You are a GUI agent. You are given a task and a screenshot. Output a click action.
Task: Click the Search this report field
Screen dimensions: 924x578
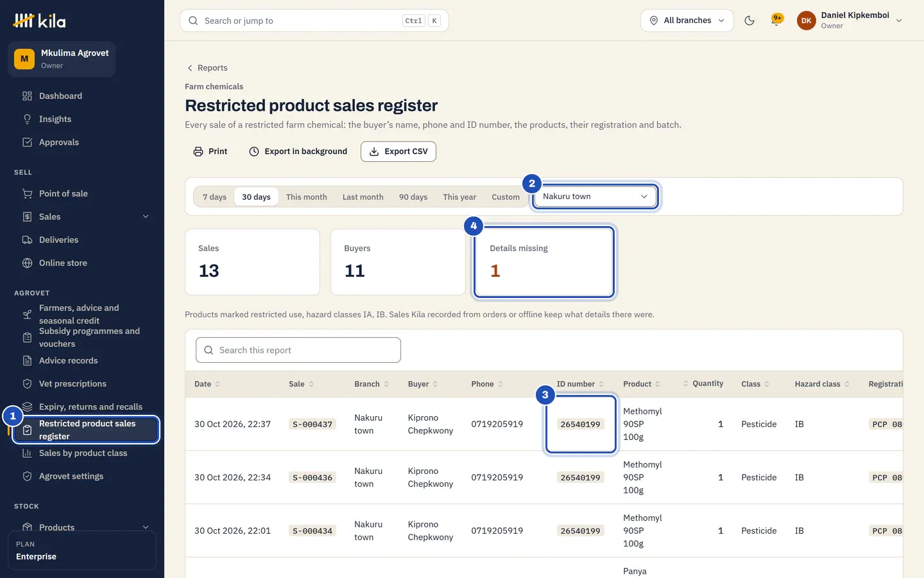tap(298, 350)
